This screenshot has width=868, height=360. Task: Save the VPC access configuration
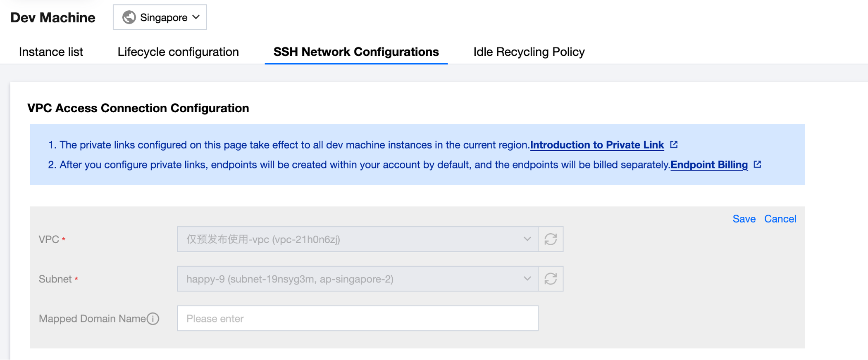744,219
